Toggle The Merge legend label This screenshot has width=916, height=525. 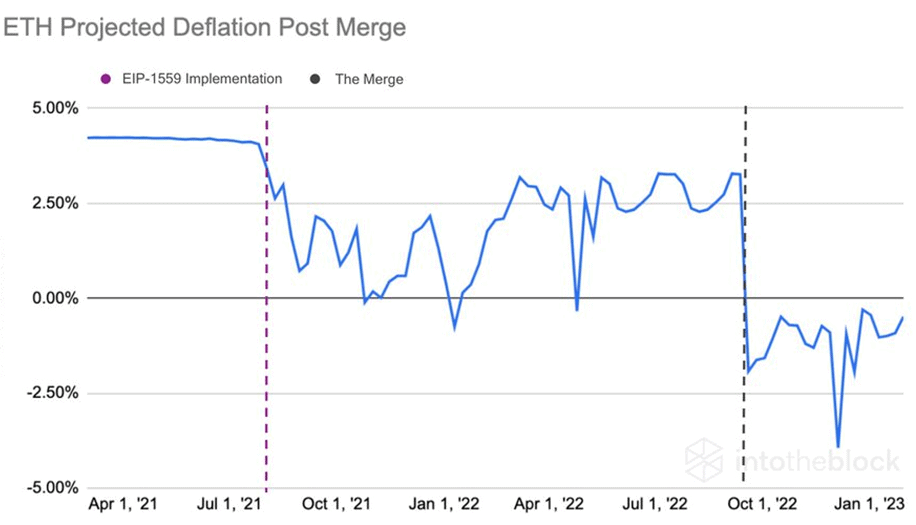(369, 79)
